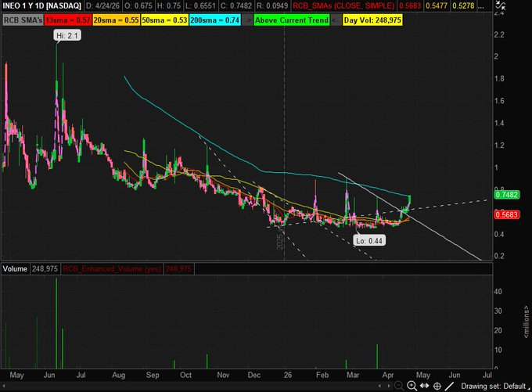Click the Apr label on time axis

pos(388,375)
